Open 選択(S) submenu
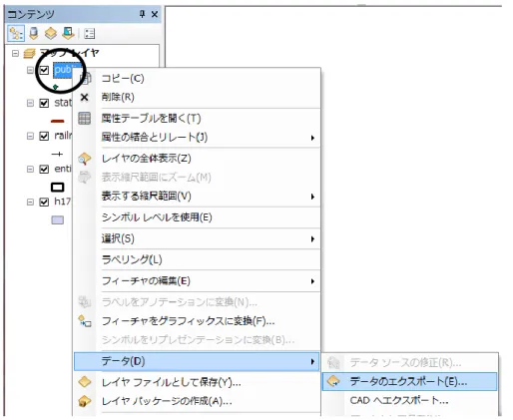The width and height of the screenshot is (513, 420). coord(197,238)
